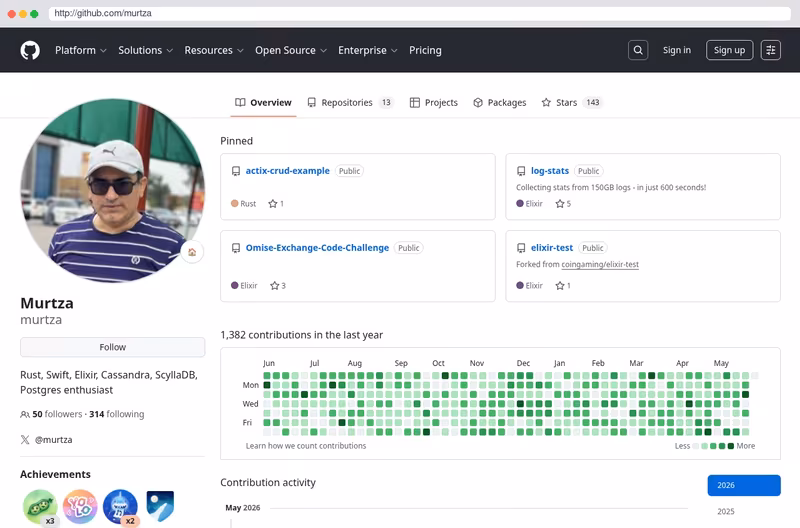Expand the Enterprise menu

367,51
